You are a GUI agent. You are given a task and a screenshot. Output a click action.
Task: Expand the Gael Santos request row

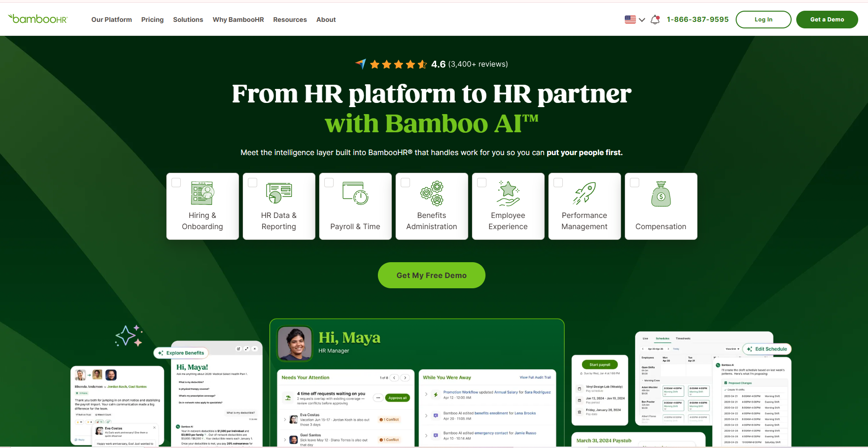(285, 440)
